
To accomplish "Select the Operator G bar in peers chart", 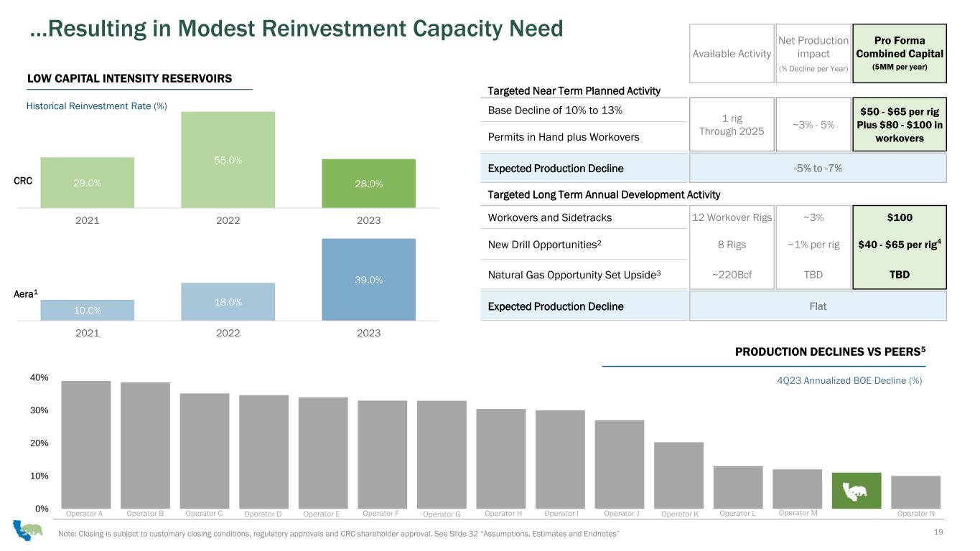I will pos(442,455).
